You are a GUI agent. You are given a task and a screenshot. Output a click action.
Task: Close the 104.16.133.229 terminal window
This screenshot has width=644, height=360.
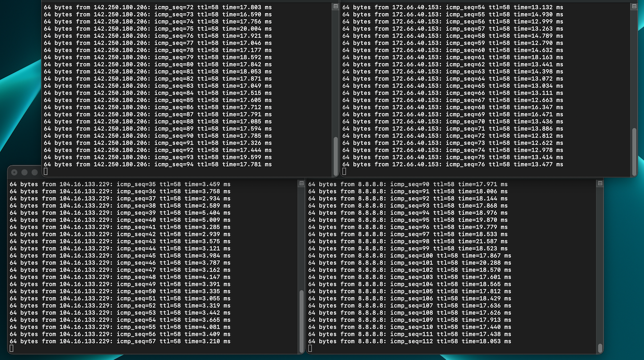coord(15,172)
